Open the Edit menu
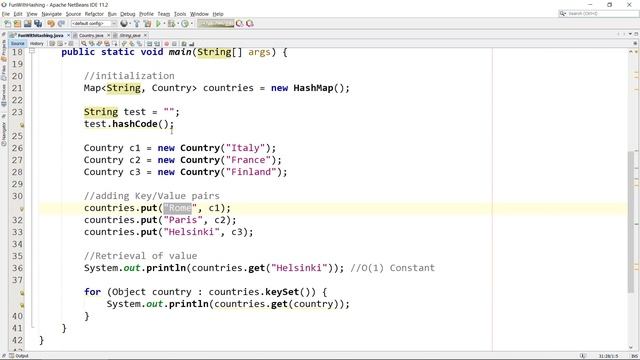Screen dimensions: 640x360 pos(18,14)
